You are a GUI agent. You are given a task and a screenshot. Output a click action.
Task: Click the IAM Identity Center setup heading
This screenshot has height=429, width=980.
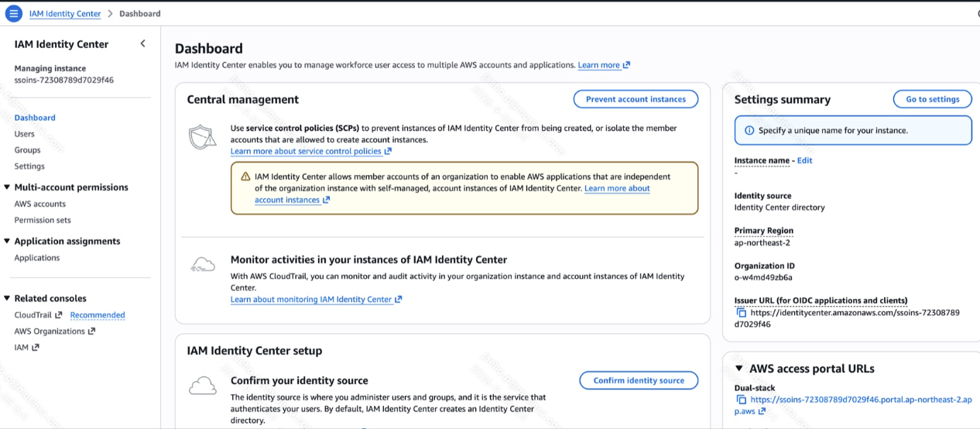tap(255, 351)
